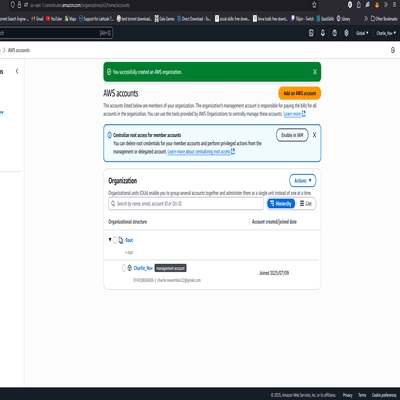
Task: Tick the Root checkbox
Action: pyautogui.click(x=115, y=240)
